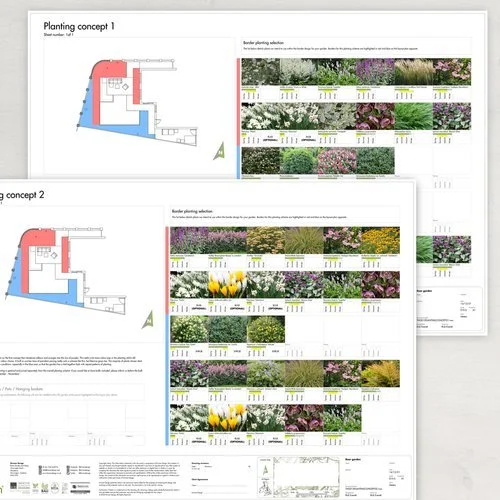This screenshot has height=500, width=500.
Task: Click the location map in concept 2 title block
Action: [x=306, y=477]
